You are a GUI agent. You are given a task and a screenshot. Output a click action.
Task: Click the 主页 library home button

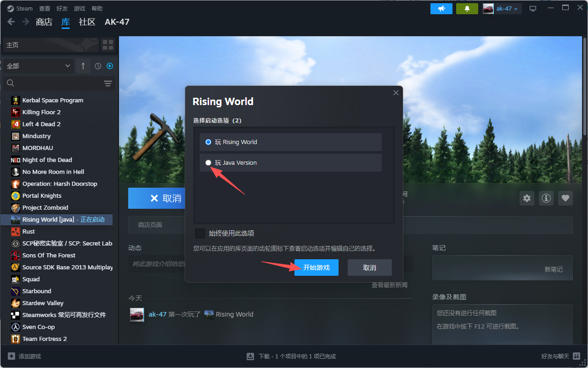pos(51,45)
